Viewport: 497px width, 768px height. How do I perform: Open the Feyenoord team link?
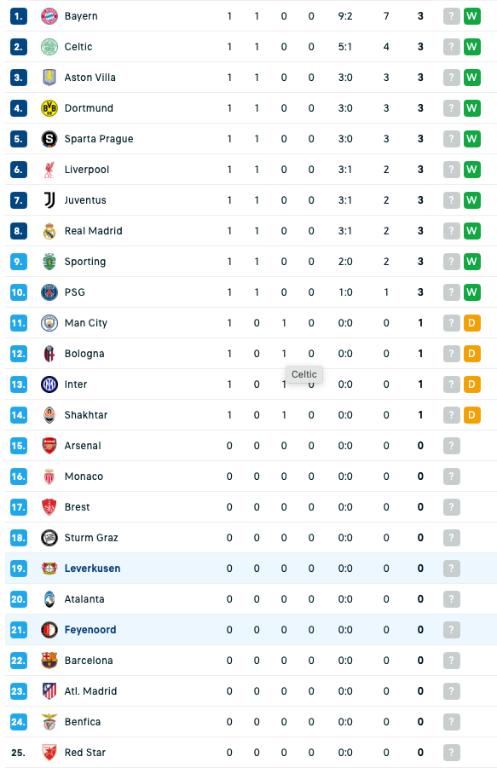coord(90,630)
